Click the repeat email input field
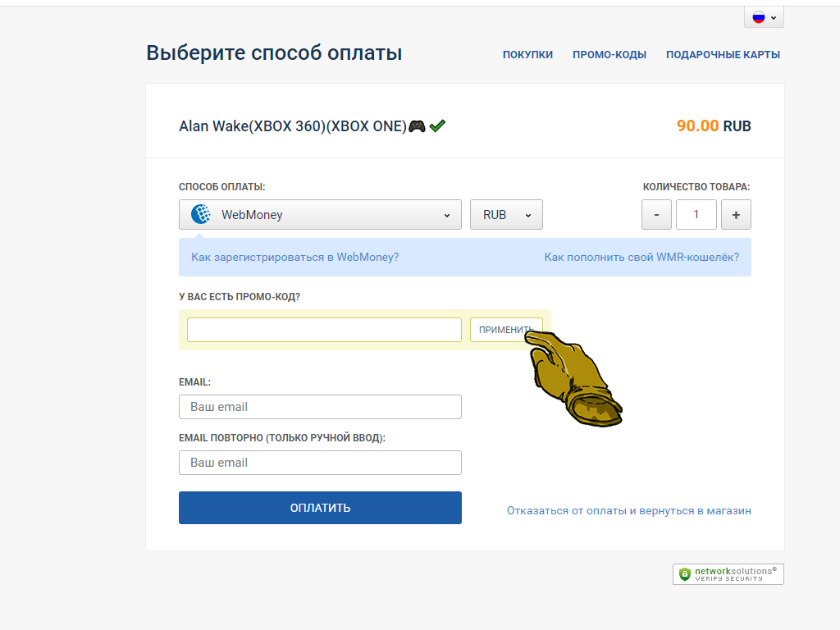The image size is (840, 630). point(320,463)
